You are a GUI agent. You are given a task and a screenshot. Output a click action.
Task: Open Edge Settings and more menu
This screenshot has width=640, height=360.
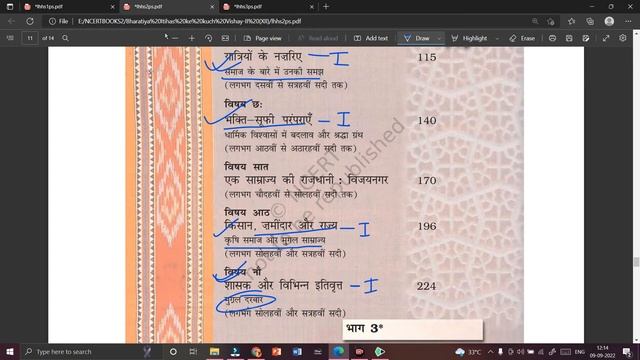tap(628, 21)
